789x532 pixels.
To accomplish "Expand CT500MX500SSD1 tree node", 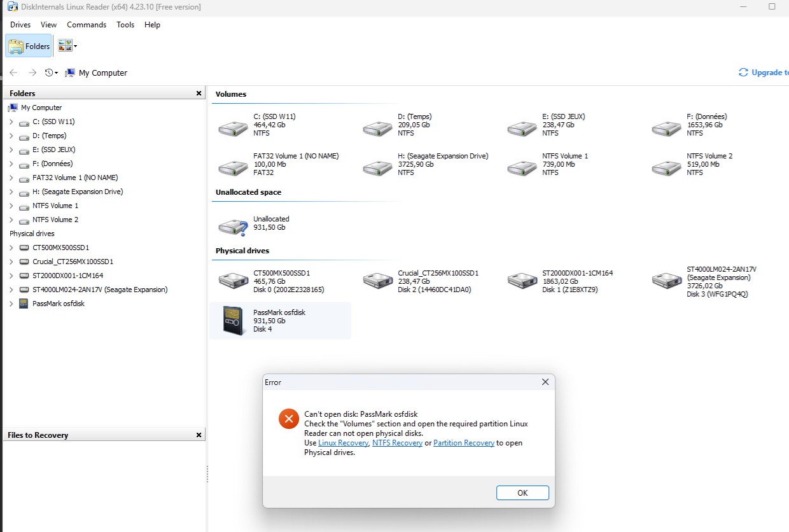I will point(11,248).
